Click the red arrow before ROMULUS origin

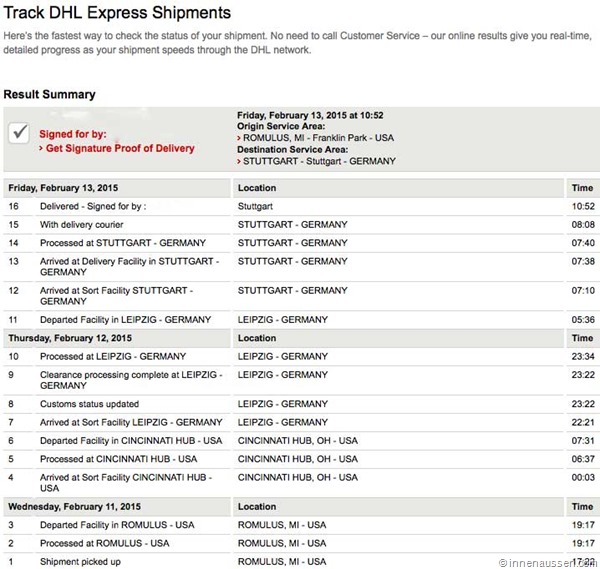pyautogui.click(x=239, y=138)
